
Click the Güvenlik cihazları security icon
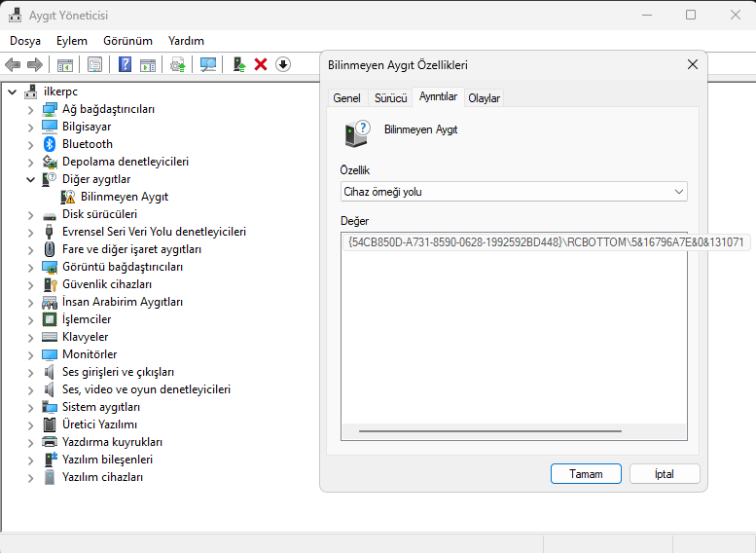tap(50, 284)
